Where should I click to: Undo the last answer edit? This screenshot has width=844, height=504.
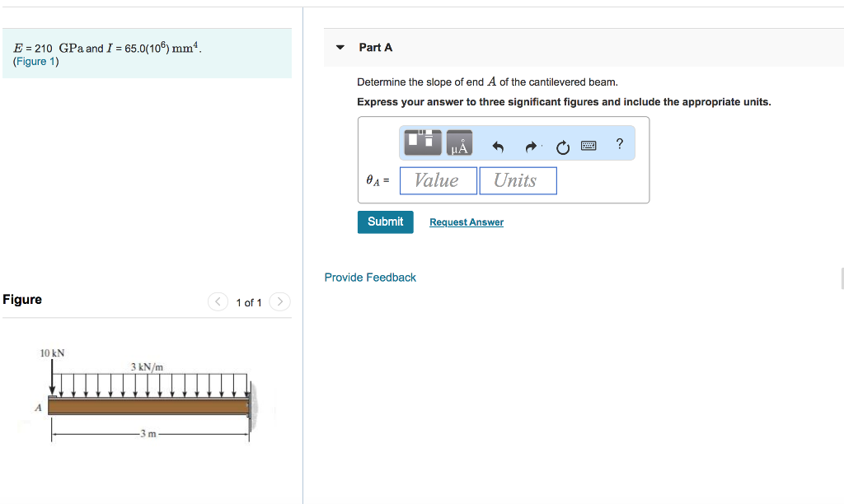498,147
